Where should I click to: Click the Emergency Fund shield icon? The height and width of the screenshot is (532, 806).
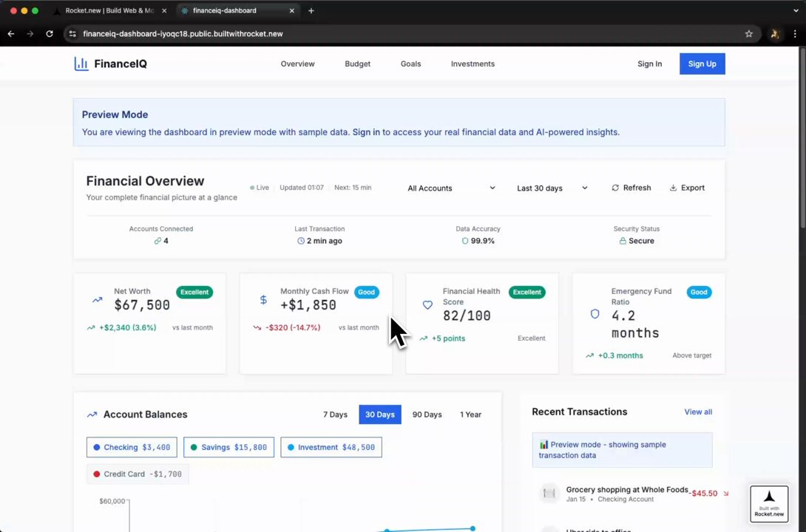point(595,314)
